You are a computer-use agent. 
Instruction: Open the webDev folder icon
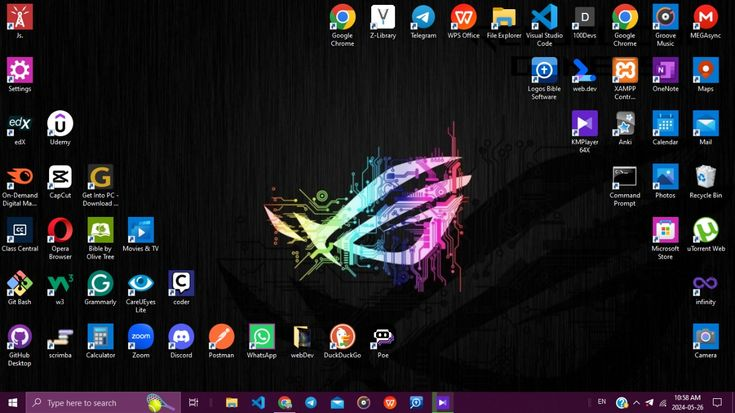coord(302,342)
